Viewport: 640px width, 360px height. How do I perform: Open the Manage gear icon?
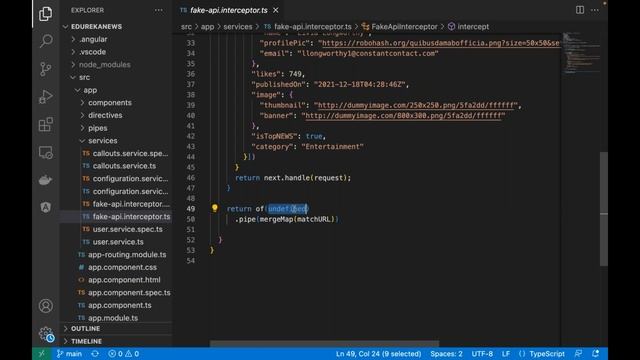[x=46, y=334]
